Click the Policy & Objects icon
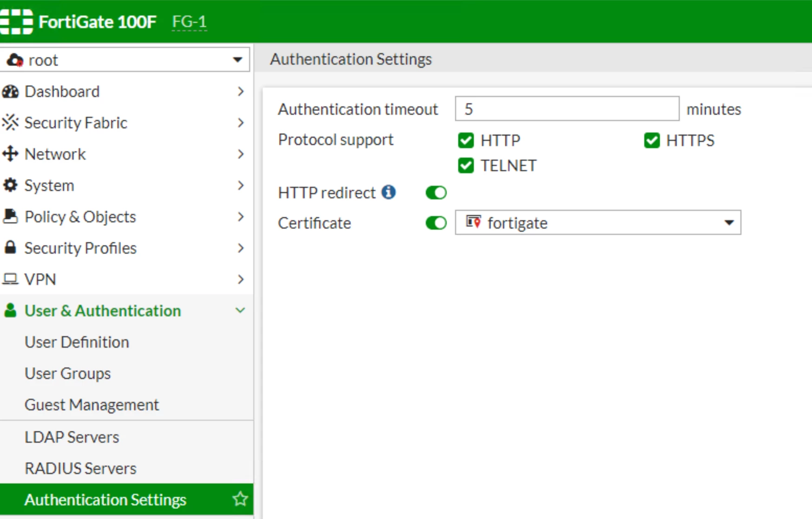This screenshot has height=519, width=812. 10,216
